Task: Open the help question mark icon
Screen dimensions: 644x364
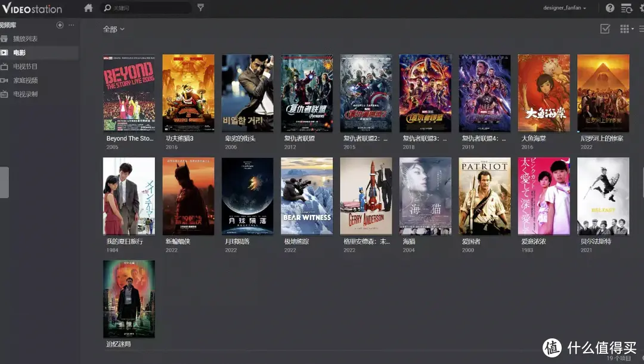Action: click(x=610, y=8)
